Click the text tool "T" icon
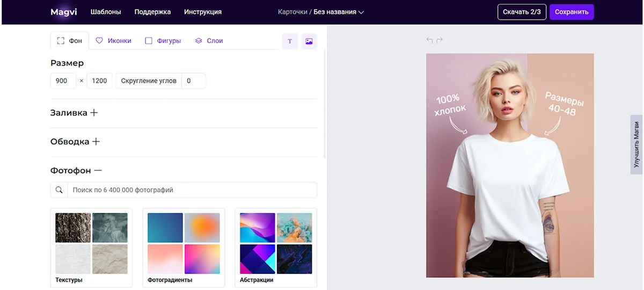Viewport: 644px width, 290px height. 290,41
